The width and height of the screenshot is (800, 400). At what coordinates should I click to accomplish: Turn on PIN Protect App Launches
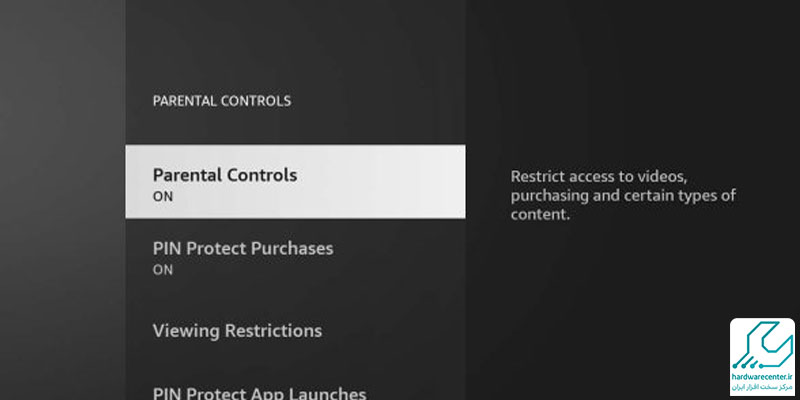tap(295, 392)
